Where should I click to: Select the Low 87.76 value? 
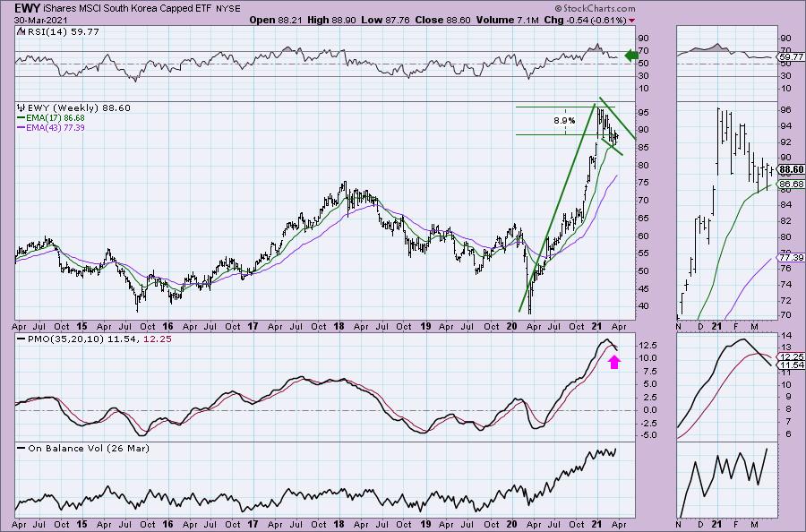point(385,20)
